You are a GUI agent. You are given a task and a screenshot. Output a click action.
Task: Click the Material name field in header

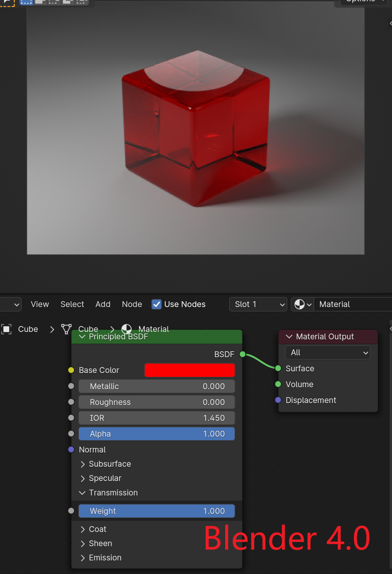[x=352, y=304]
